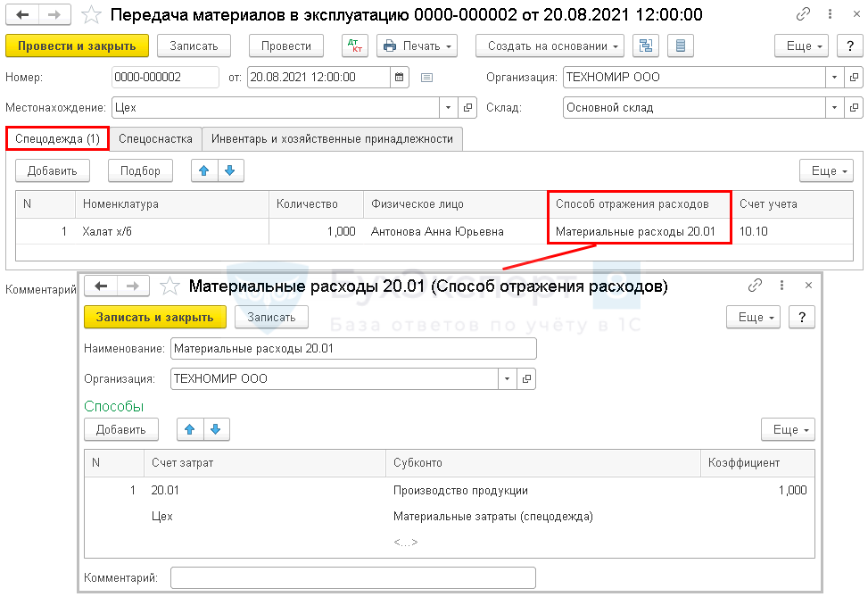Open the note icon next to the date field
The height and width of the screenshot is (597, 868).
coord(426,78)
